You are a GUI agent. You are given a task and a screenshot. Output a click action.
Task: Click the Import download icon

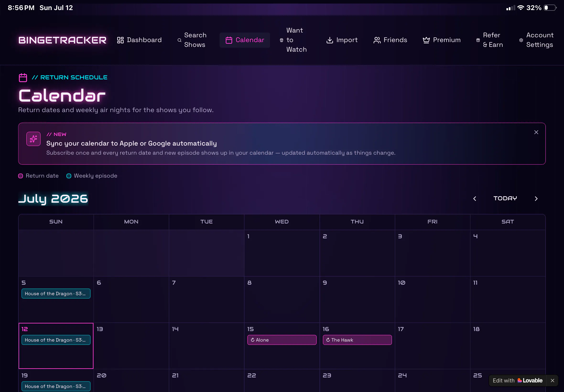click(x=330, y=40)
